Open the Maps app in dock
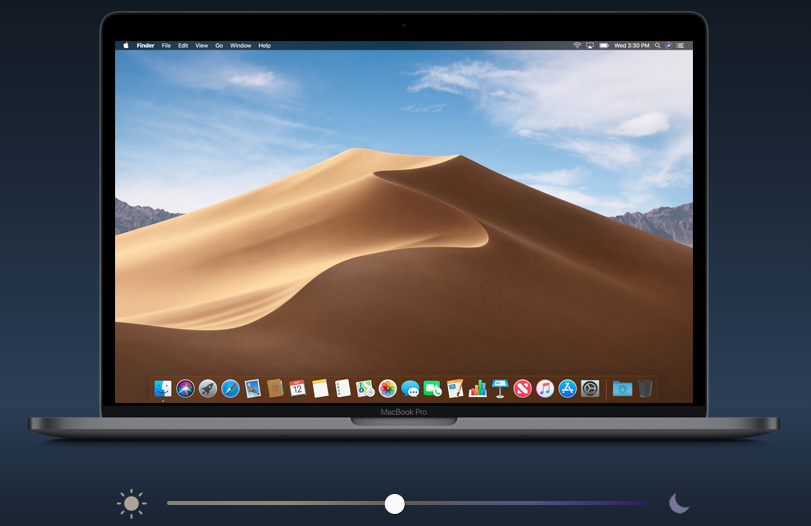 [x=365, y=388]
